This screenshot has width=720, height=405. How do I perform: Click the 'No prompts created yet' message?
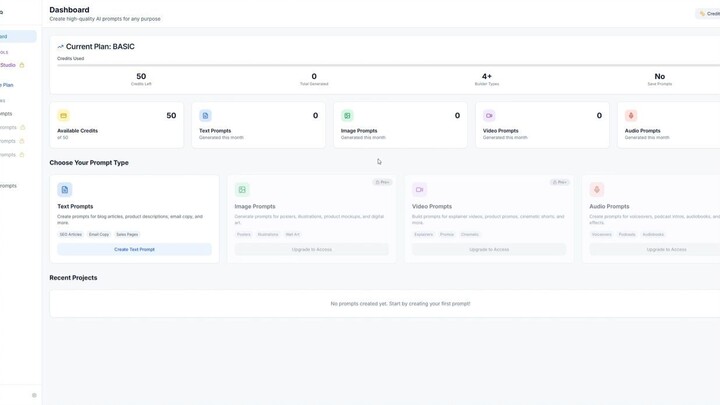pos(400,304)
